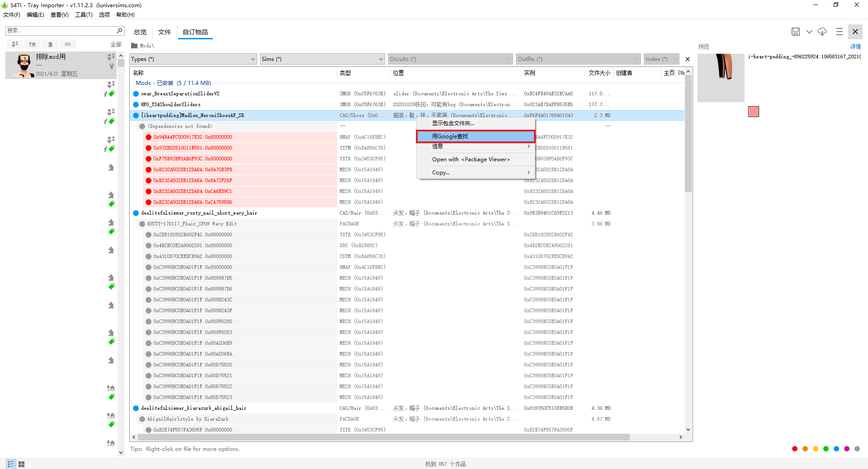Click blue dot beside rusty_nail_short_wavy_hair

click(136, 213)
